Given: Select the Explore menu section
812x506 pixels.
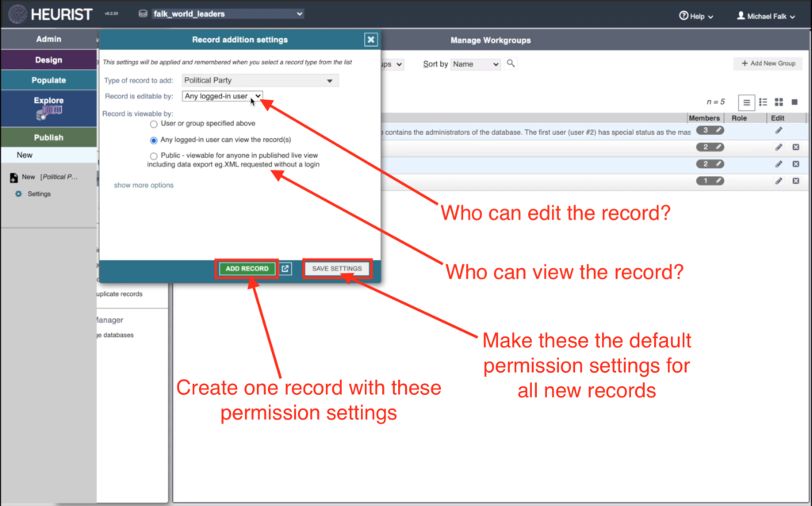Looking at the screenshot, I should [48, 108].
